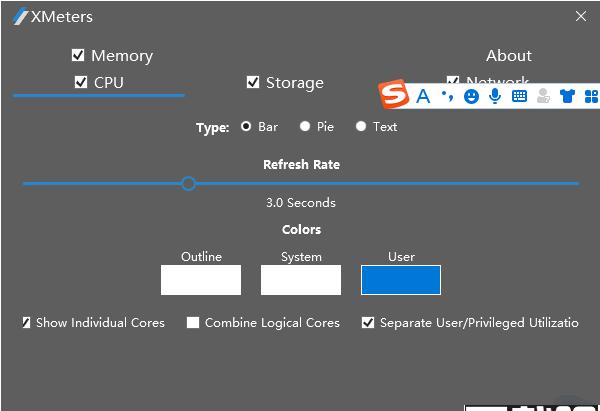Start voice input with the microphone icon
Viewport: 600px width, 411px height.
pos(495,96)
